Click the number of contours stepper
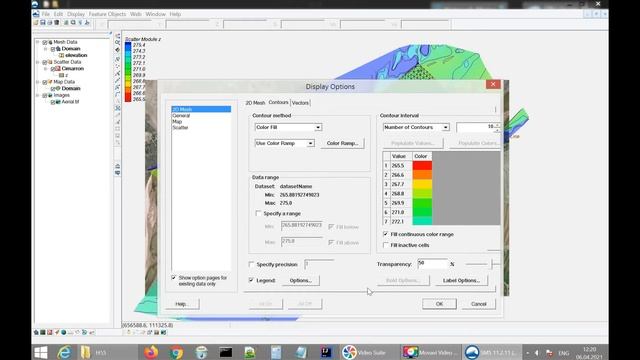 click(497, 127)
